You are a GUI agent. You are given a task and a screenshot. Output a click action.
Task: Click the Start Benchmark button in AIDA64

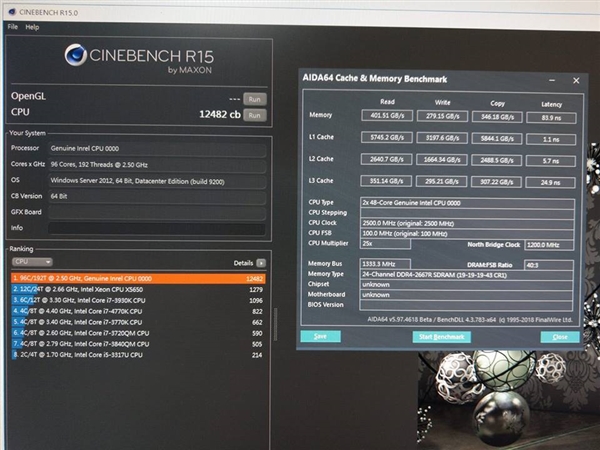click(x=441, y=336)
